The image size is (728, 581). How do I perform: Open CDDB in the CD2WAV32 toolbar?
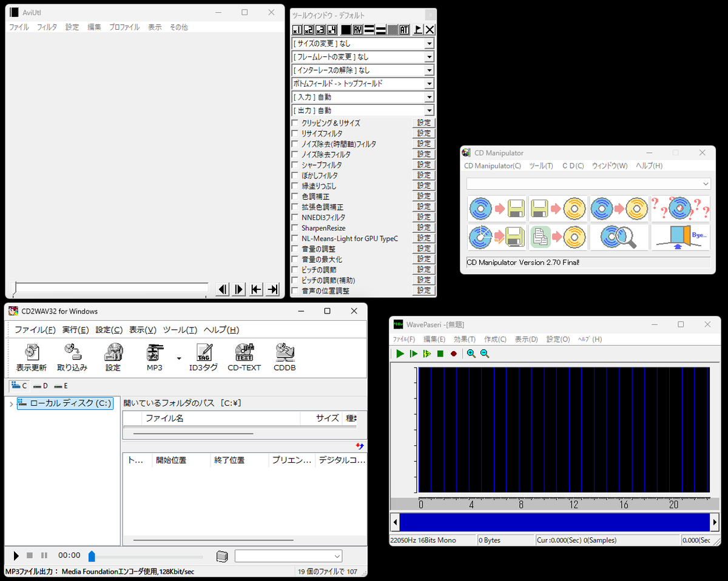coord(285,357)
